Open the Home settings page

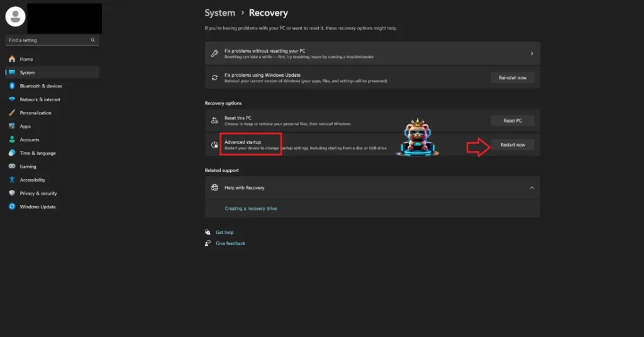pos(52,59)
